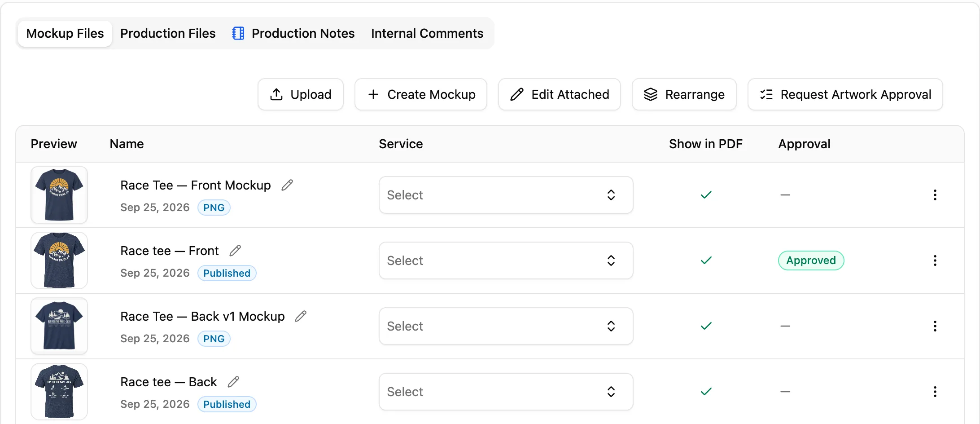Click Edit Attached button
The width and height of the screenshot is (980, 424).
tap(560, 94)
